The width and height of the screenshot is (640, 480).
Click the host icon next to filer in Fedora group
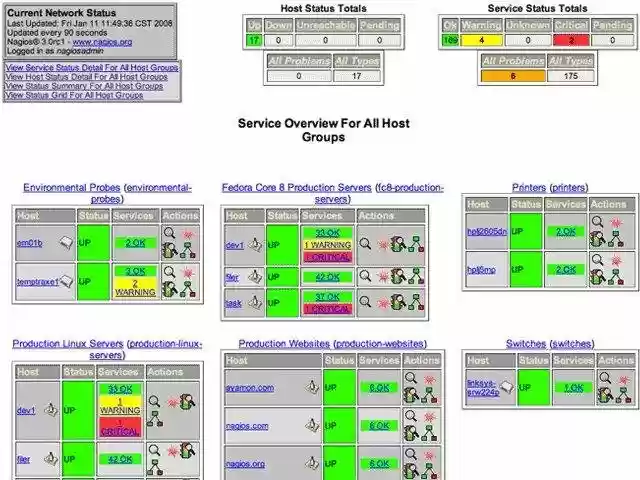(x=256, y=277)
